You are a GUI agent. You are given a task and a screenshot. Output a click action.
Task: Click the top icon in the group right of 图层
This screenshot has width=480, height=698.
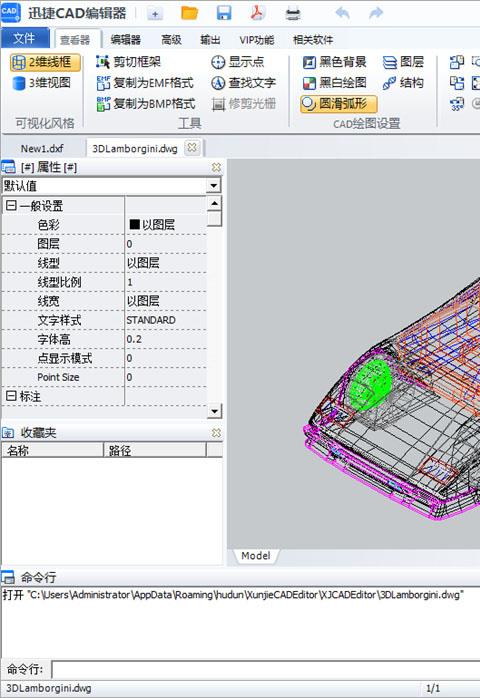[x=457, y=62]
